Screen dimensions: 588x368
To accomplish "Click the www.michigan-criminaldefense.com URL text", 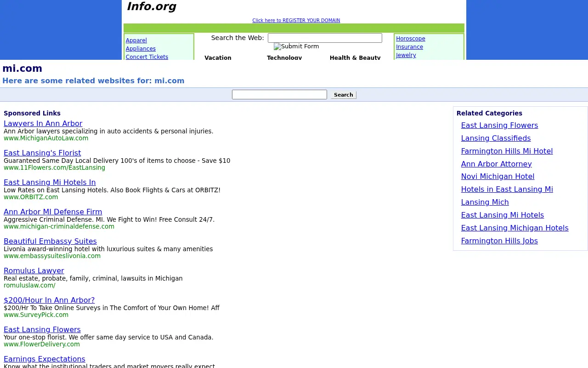I will tap(59, 226).
